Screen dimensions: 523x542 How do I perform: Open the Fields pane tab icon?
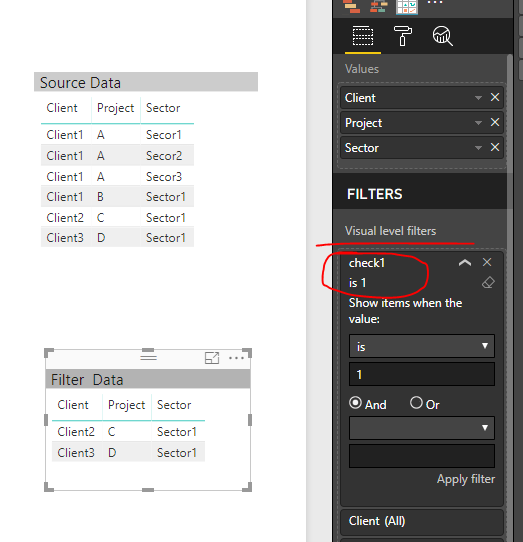coord(363,36)
